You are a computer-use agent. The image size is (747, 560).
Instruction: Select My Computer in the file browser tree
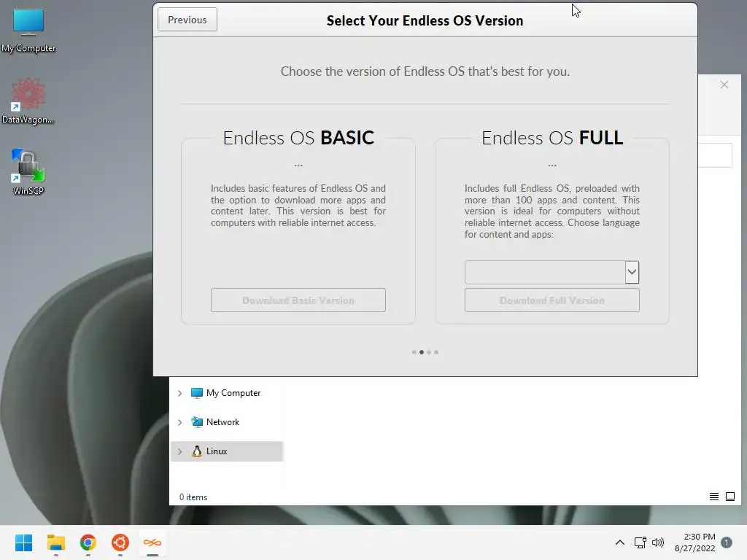click(x=233, y=393)
